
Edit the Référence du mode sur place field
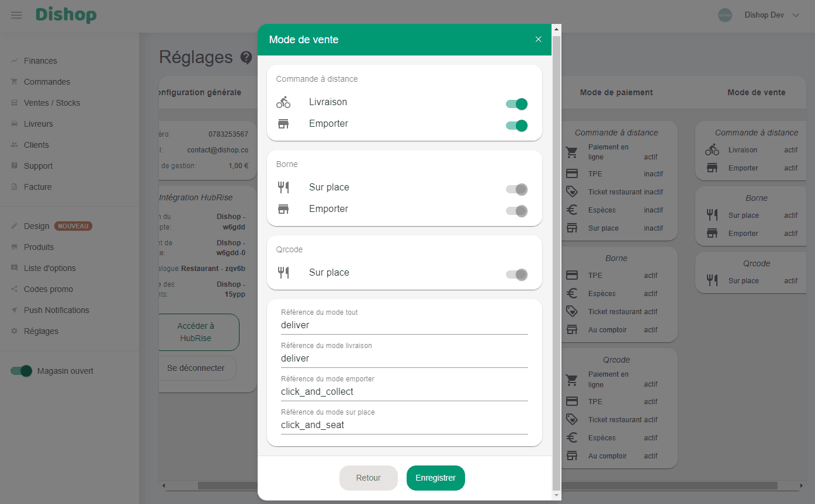pyautogui.click(x=404, y=425)
